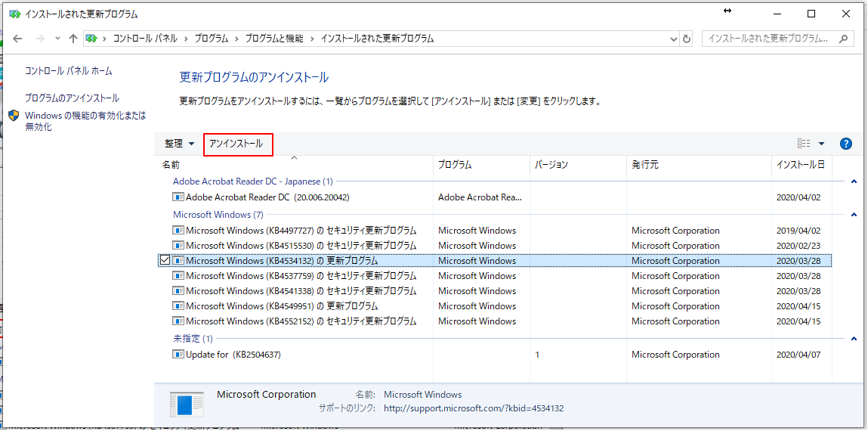Open コントロール パネル ホーム link
This screenshot has width=868, height=431.
pyautogui.click(x=68, y=71)
